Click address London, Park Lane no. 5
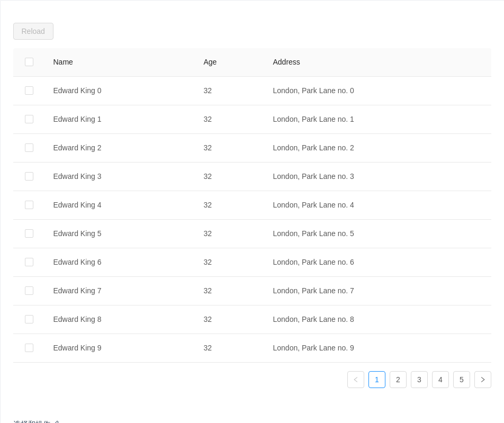This screenshot has height=423, width=504. 313,233
